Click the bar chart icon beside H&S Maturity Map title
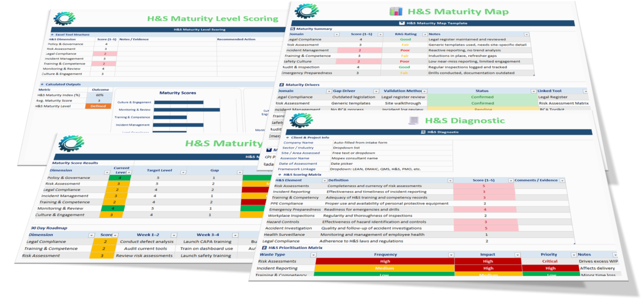The image size is (644, 300). [x=396, y=11]
